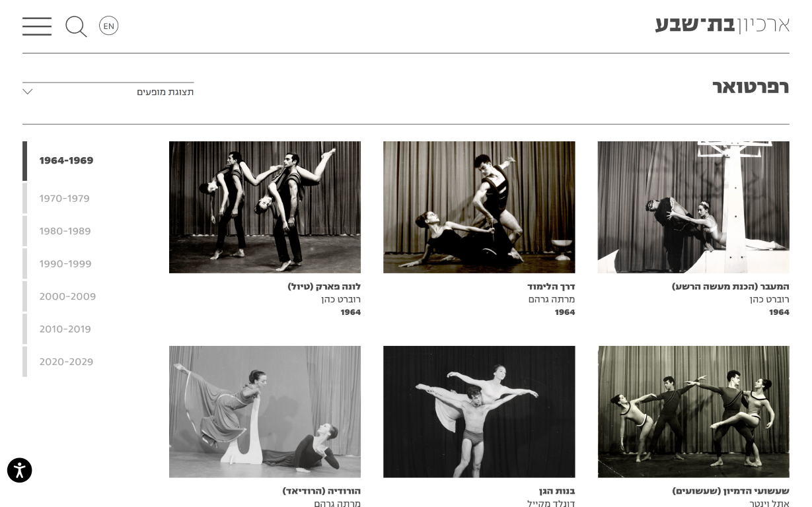Select the 2010-2019 decade filter
Viewport: 812px width, 507px height.
click(65, 329)
